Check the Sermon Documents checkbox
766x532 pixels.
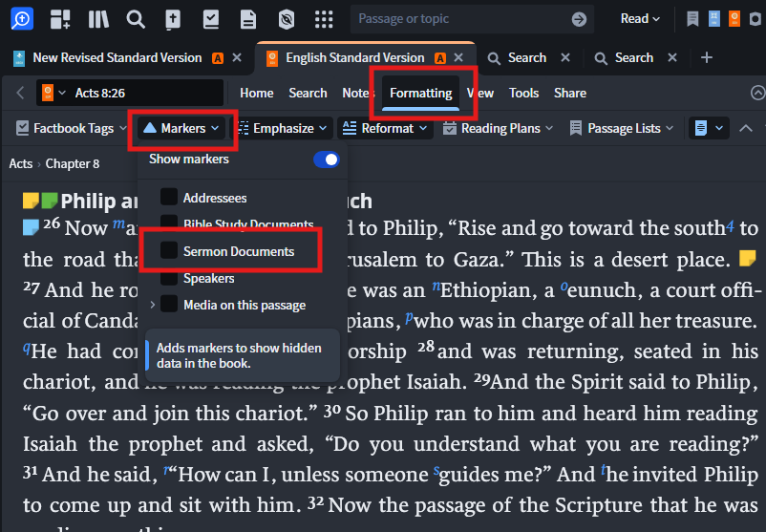(x=169, y=250)
